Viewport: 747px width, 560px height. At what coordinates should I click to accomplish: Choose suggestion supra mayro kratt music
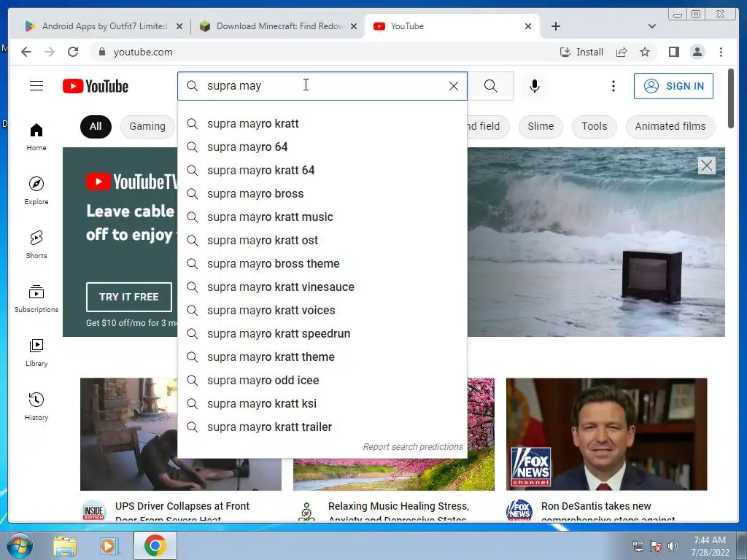click(322, 217)
